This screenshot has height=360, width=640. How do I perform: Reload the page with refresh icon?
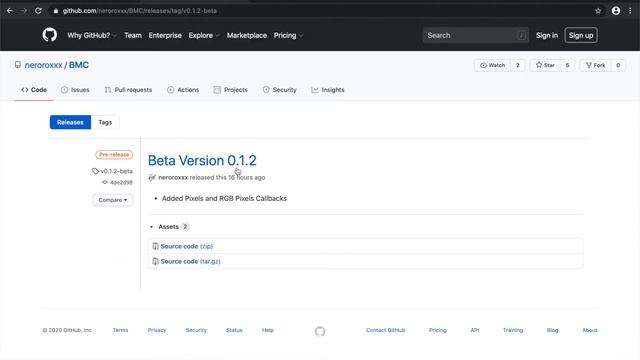click(x=38, y=11)
